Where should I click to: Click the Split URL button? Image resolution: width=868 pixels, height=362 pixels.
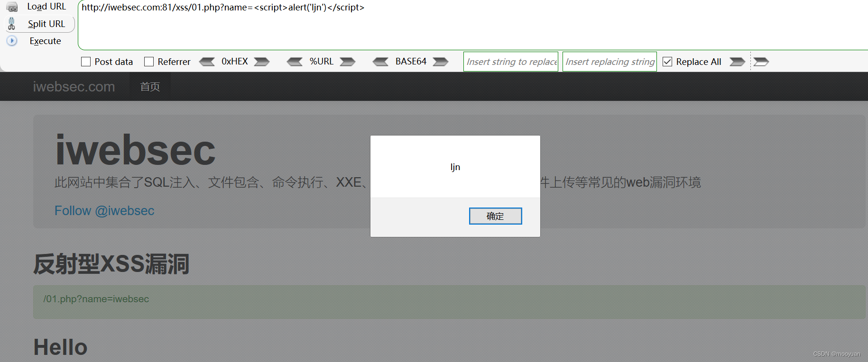tap(40, 24)
